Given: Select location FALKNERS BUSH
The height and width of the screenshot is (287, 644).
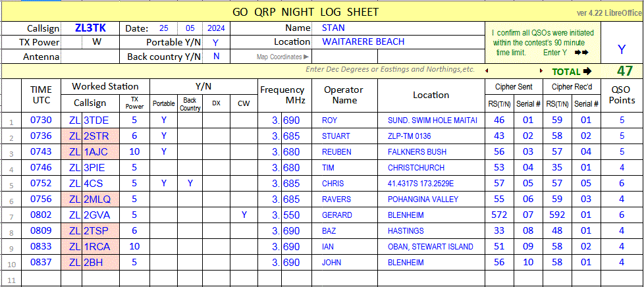Looking at the screenshot, I should tap(417, 152).
